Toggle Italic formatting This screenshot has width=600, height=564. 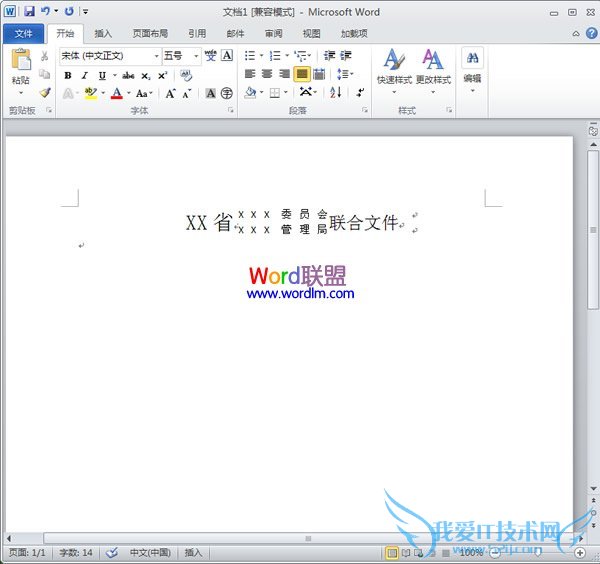pyautogui.click(x=85, y=75)
